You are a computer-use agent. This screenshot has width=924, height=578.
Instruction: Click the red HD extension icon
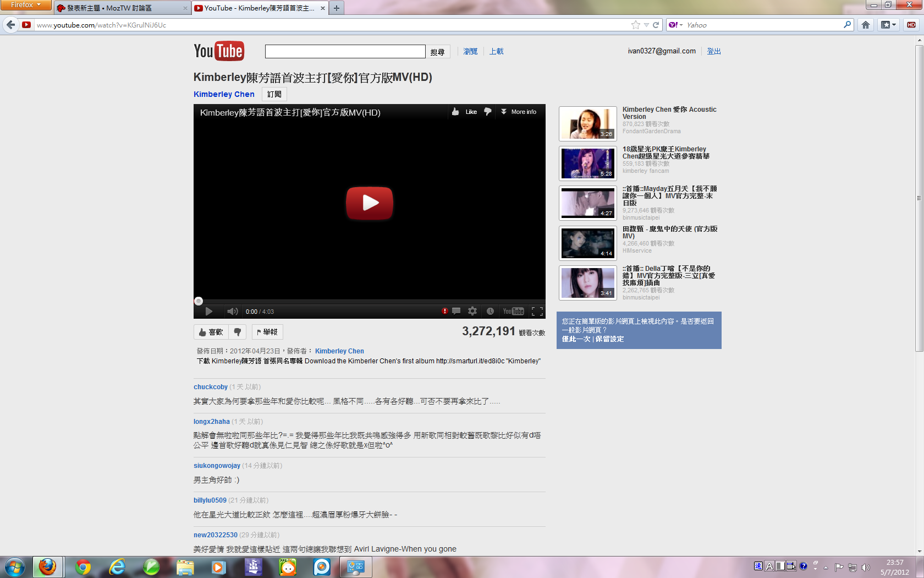tap(911, 25)
